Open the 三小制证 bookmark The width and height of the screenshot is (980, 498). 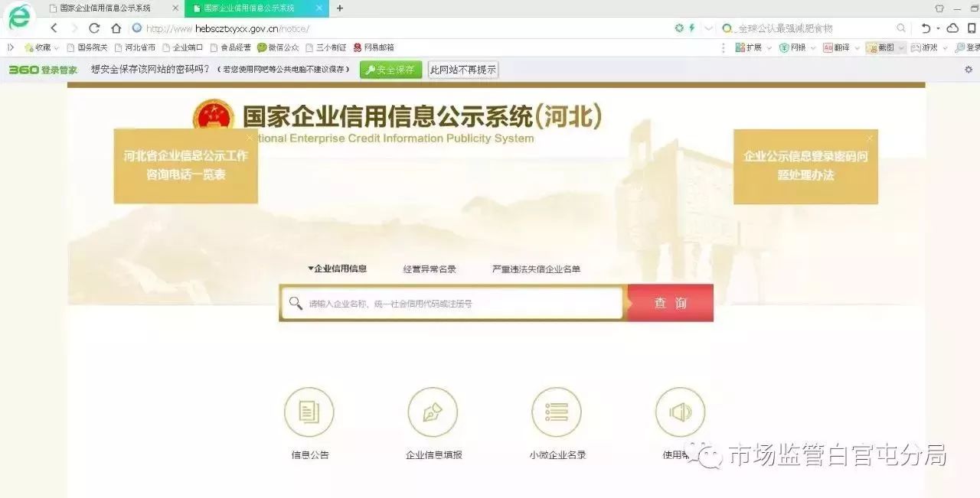(x=325, y=47)
